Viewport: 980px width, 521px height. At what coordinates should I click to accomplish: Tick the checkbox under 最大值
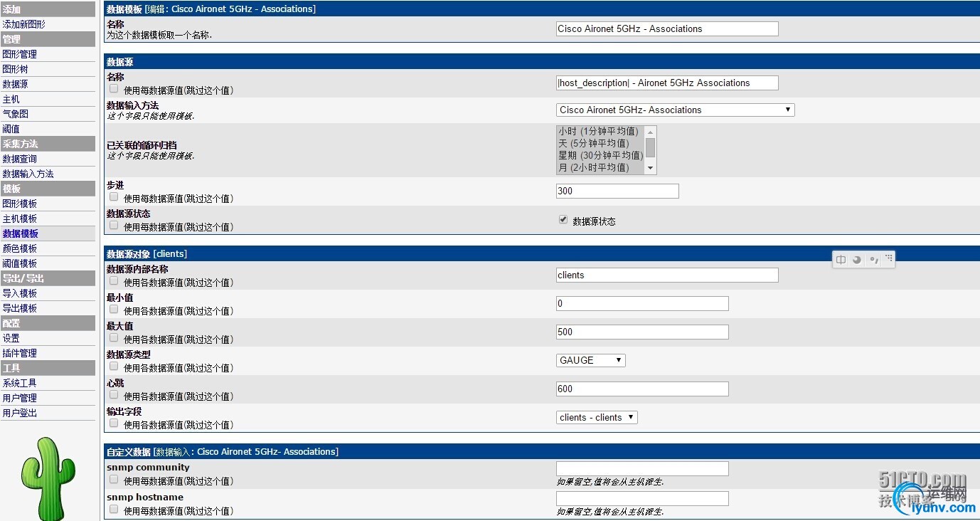coord(114,338)
